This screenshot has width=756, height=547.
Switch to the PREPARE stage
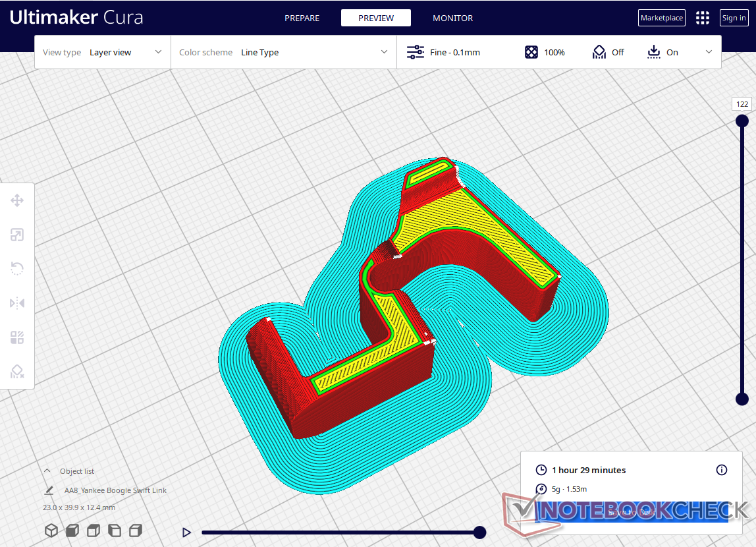(302, 18)
